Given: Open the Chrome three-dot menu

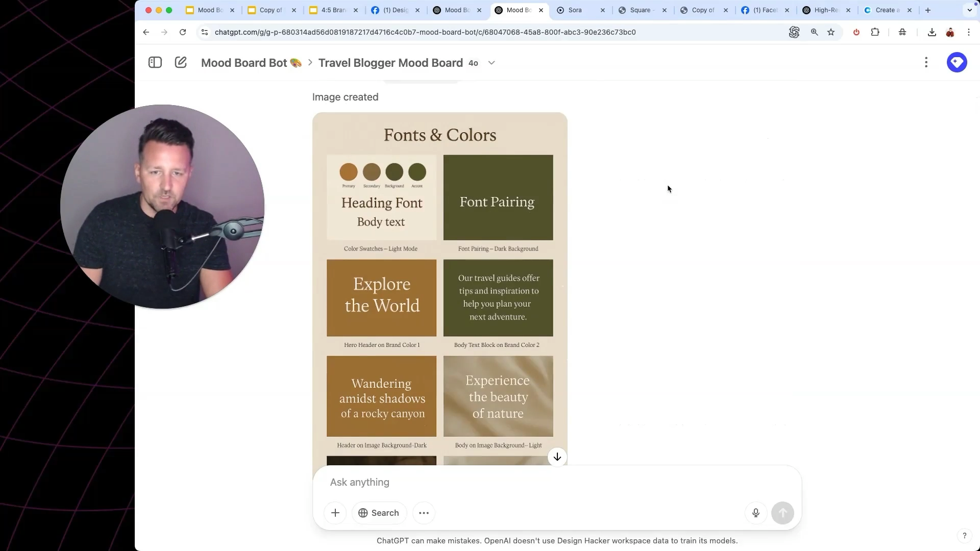Looking at the screenshot, I should coord(968,32).
